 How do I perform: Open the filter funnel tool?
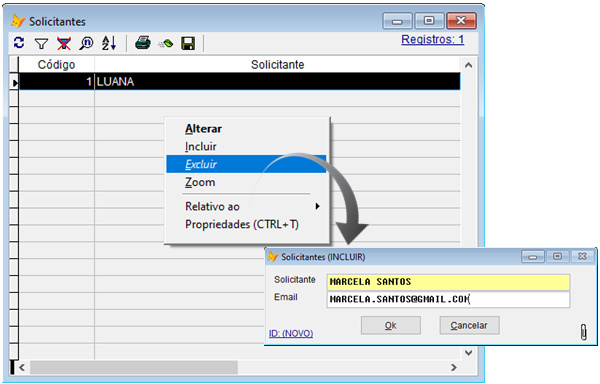click(41, 44)
